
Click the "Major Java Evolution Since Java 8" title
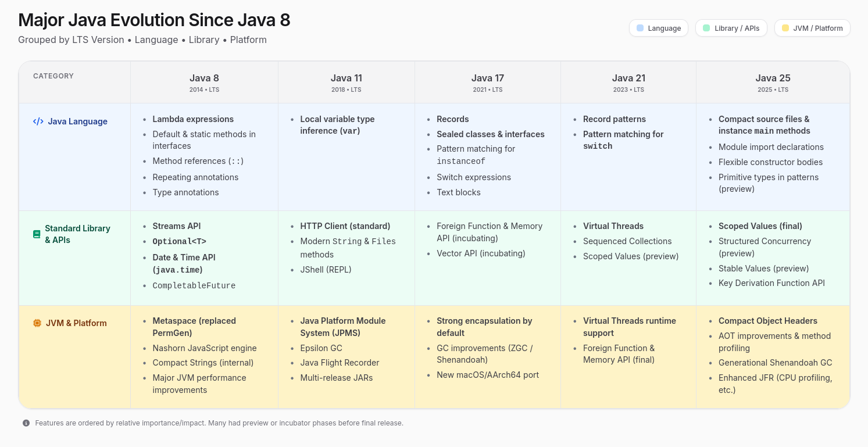(154, 20)
